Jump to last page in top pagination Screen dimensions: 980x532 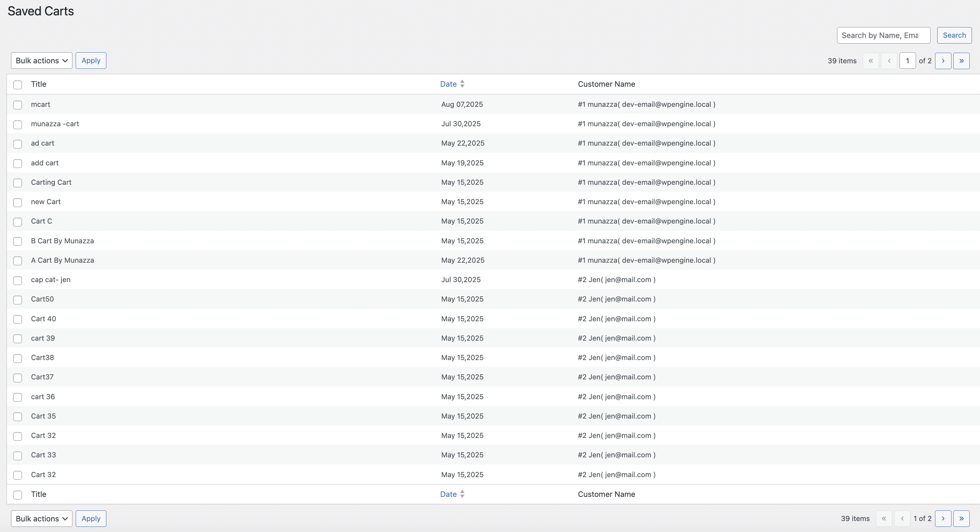(961, 61)
